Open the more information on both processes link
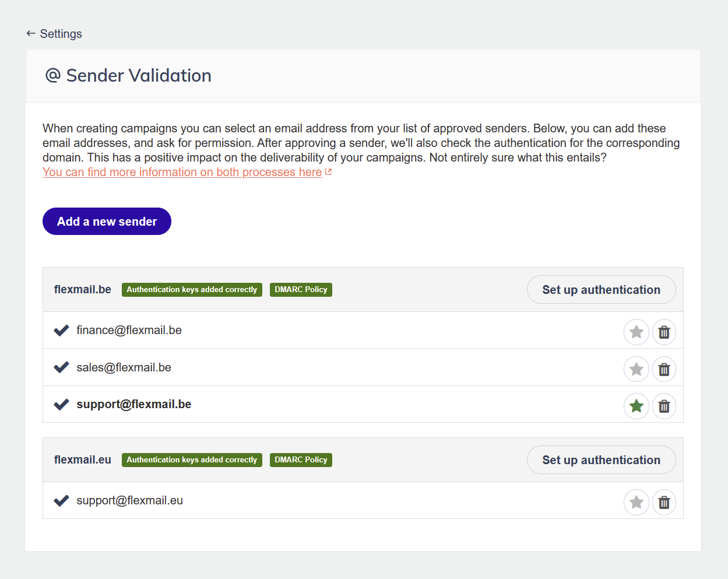The height and width of the screenshot is (579, 728). [182, 172]
